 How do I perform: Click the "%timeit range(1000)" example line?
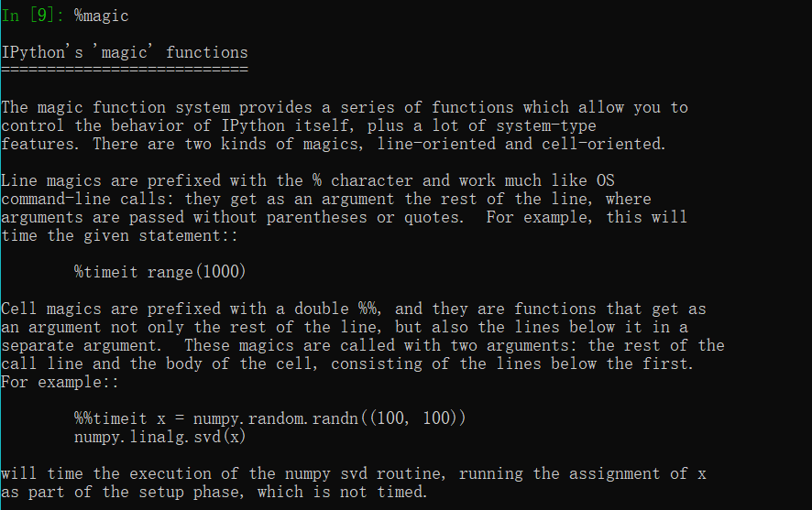tap(160, 272)
